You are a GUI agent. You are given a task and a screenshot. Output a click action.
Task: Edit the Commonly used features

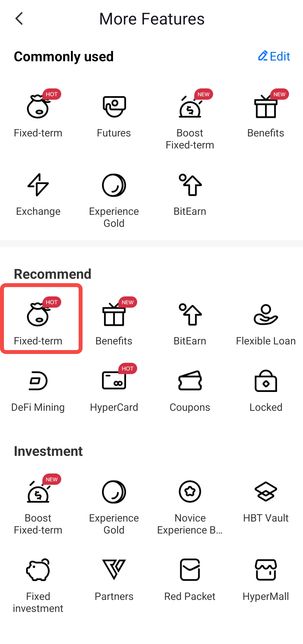coord(274,56)
